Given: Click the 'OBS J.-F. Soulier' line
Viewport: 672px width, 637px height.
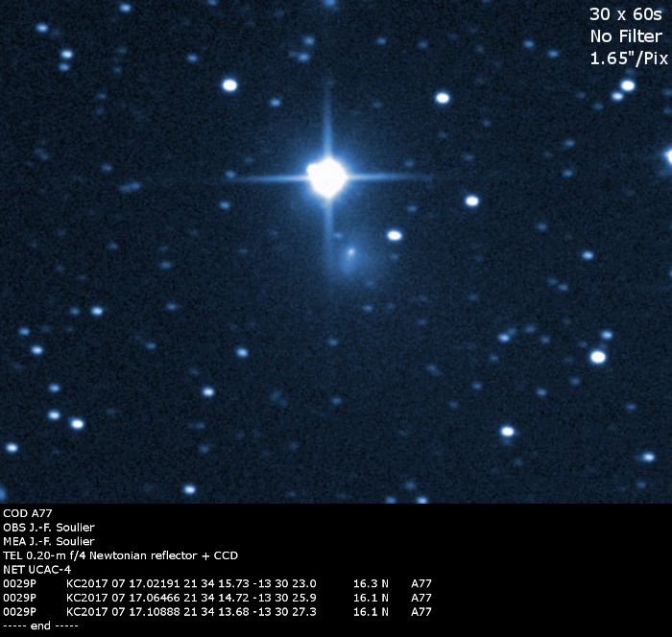Looking at the screenshot, I should [49, 528].
